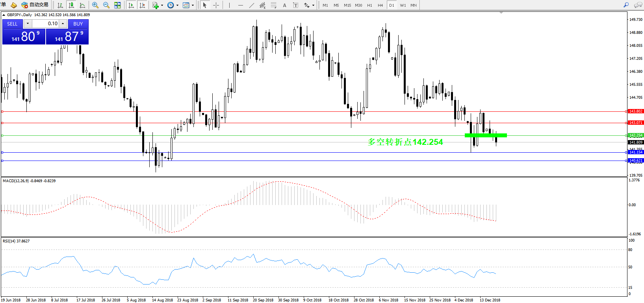This screenshot has width=644, height=303.
Task: Click the zoom in magnifier icon
Action: click(x=95, y=5)
